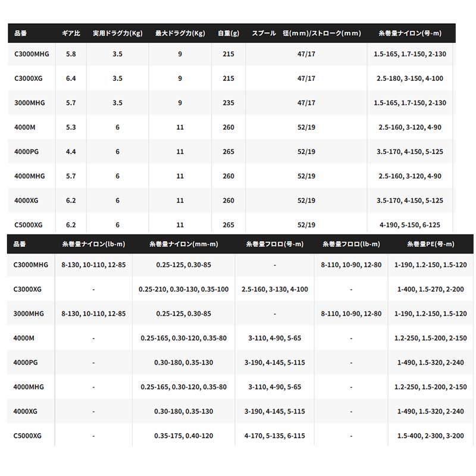Screen dimensions: 476x476
Task: Click gear ratio 6.4 for C3000XG
Action: pyautogui.click(x=71, y=79)
